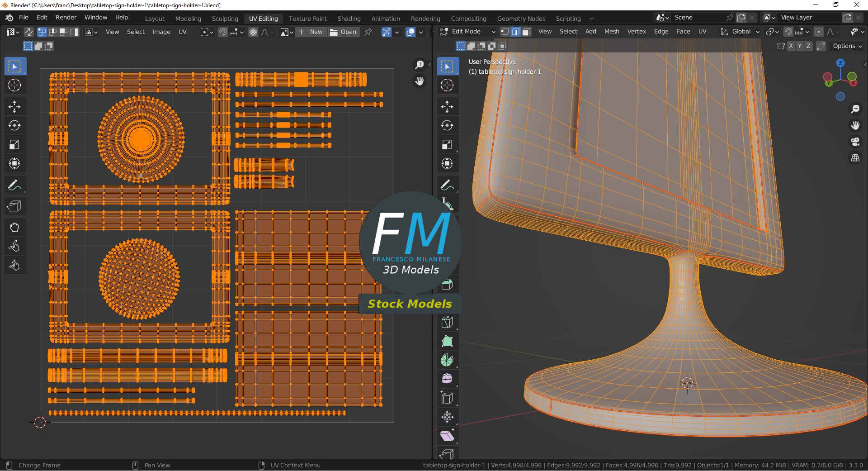
Task: Switch to the Texture Paint workspace tab
Action: pos(307,19)
